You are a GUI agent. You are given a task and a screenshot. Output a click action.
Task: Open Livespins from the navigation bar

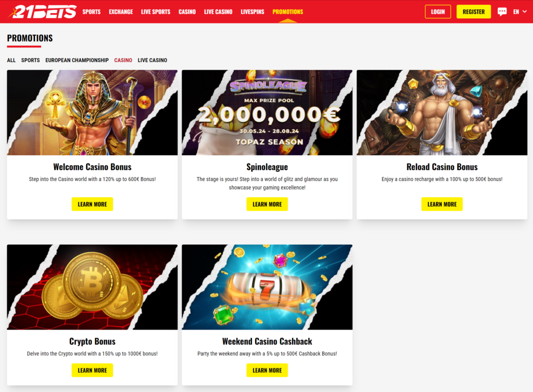[252, 11]
